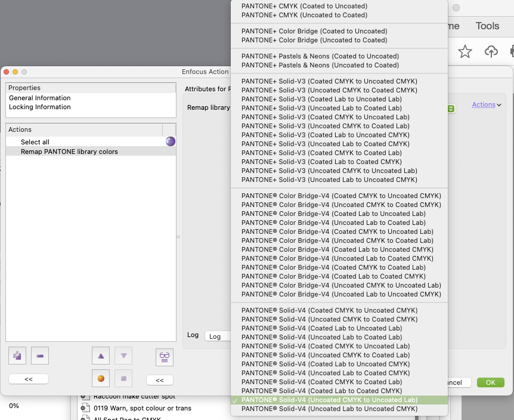This screenshot has width=514, height=420.
Task: Stop recording with the square stop icon
Action: (x=123, y=378)
